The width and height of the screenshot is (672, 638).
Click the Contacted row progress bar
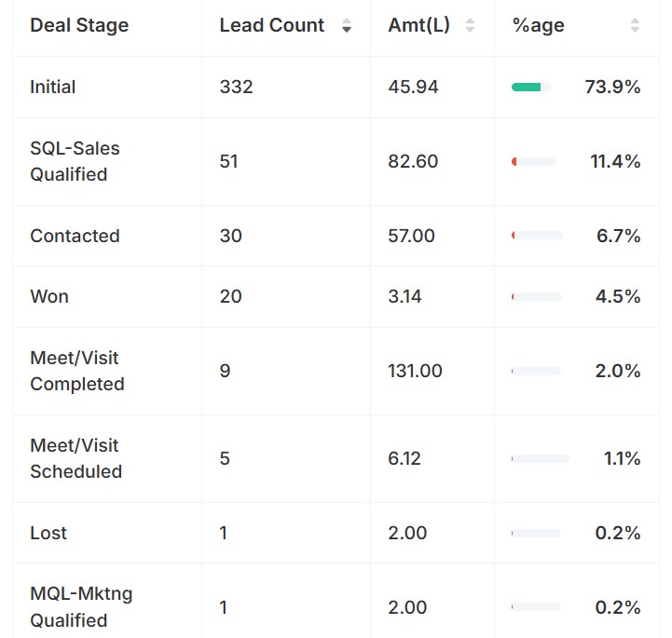point(537,236)
